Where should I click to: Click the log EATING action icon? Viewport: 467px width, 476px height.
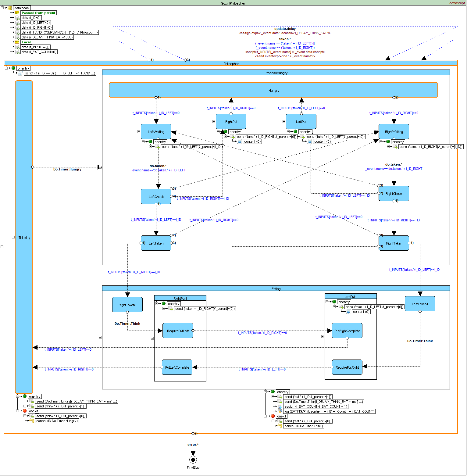(x=280, y=411)
